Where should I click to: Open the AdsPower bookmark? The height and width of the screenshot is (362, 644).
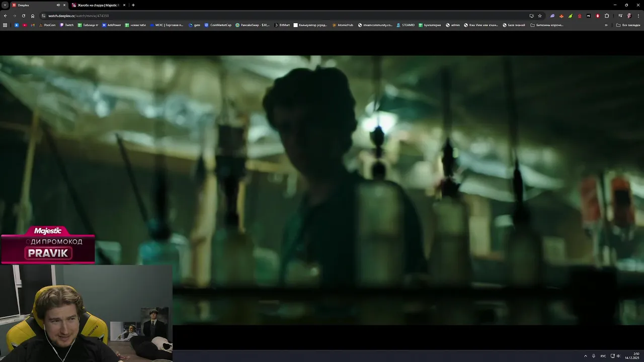pos(111,25)
